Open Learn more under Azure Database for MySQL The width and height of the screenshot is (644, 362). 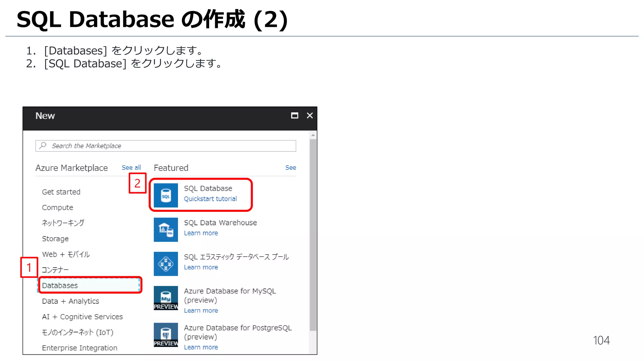[x=201, y=310]
